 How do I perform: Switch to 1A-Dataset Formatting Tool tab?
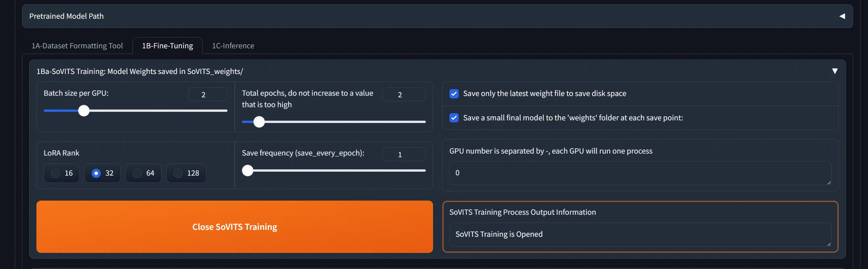pyautogui.click(x=77, y=46)
